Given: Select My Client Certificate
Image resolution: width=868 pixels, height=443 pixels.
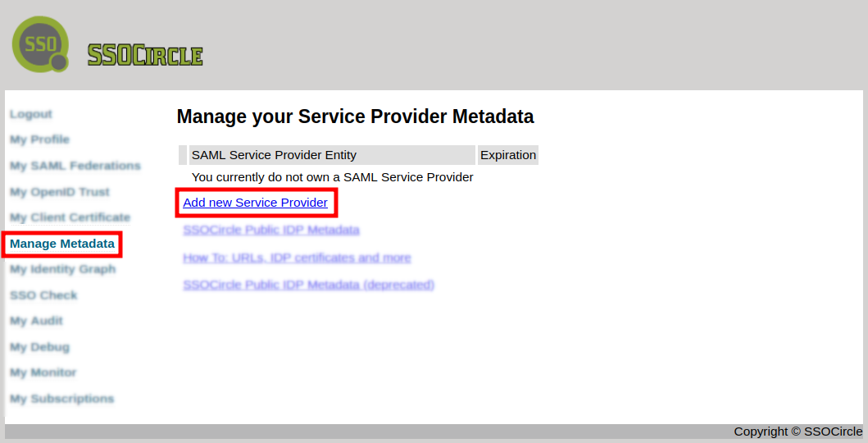Looking at the screenshot, I should tap(70, 217).
